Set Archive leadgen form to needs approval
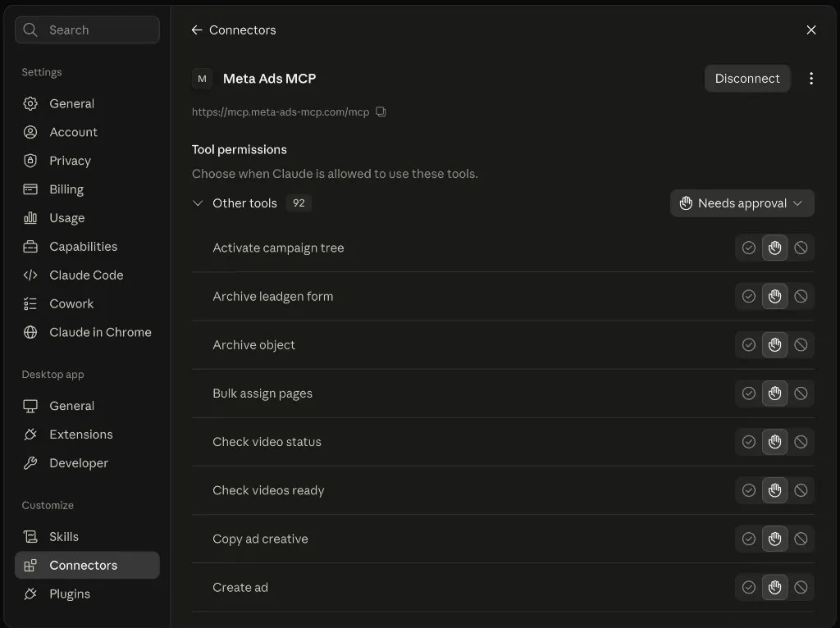The image size is (840, 628). pos(774,297)
